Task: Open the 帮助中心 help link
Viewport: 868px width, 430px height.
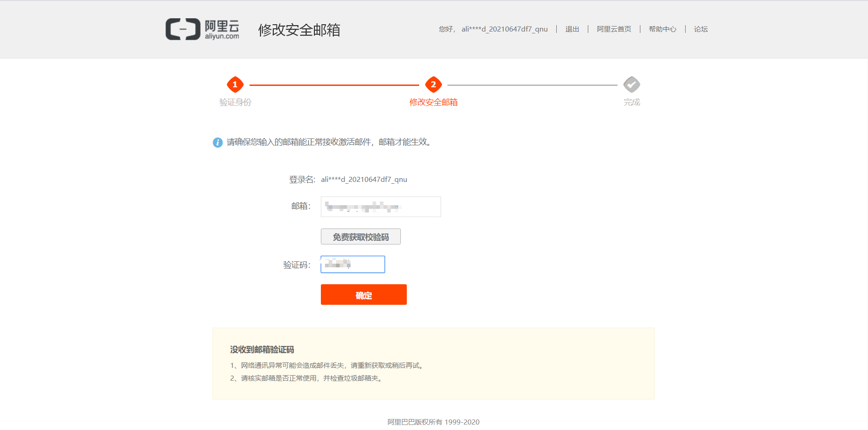Action: [x=663, y=29]
